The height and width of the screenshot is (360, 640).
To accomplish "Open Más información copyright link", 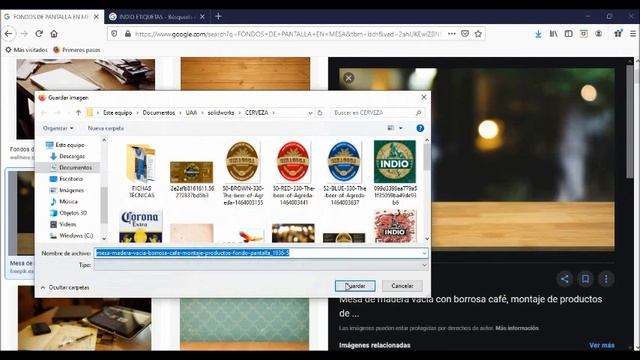I will pyautogui.click(x=517, y=328).
